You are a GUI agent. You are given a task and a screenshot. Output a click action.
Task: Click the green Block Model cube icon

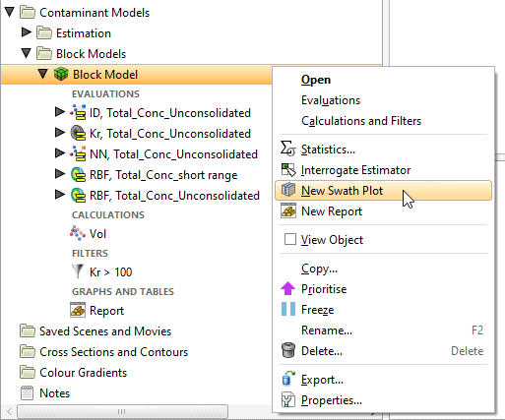tap(61, 74)
